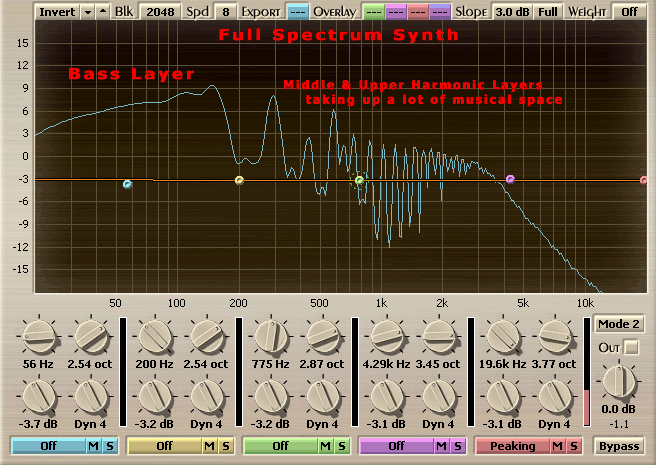The width and height of the screenshot is (656, 465).
Task: Toggle M on blue band 1
Action: coord(93,446)
